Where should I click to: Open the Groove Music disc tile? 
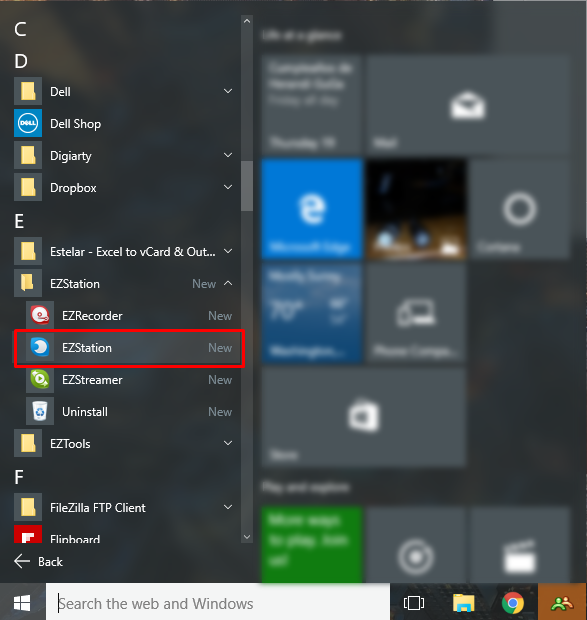click(416, 546)
